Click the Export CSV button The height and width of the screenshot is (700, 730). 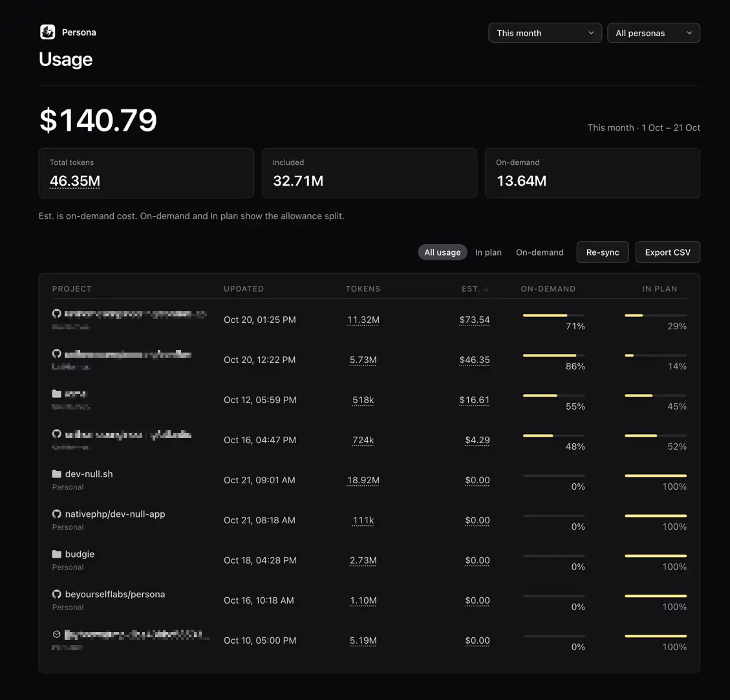click(x=668, y=252)
